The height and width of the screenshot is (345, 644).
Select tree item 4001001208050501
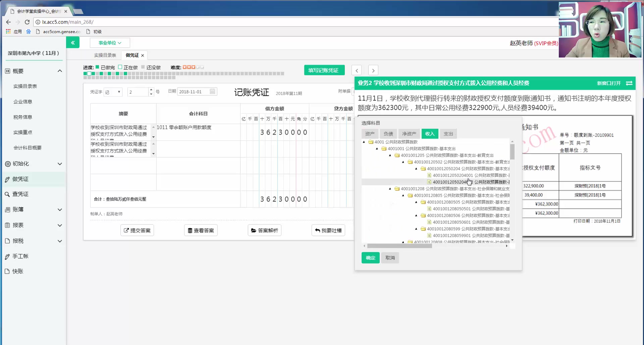(469, 209)
